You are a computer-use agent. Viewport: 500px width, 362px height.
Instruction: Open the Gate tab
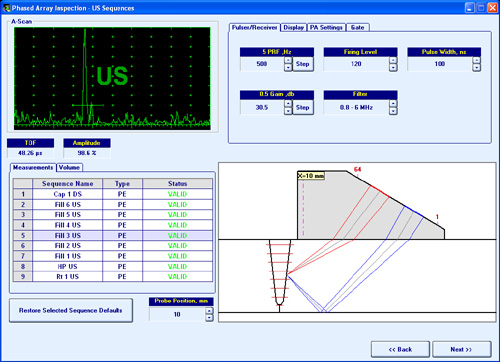(357, 28)
